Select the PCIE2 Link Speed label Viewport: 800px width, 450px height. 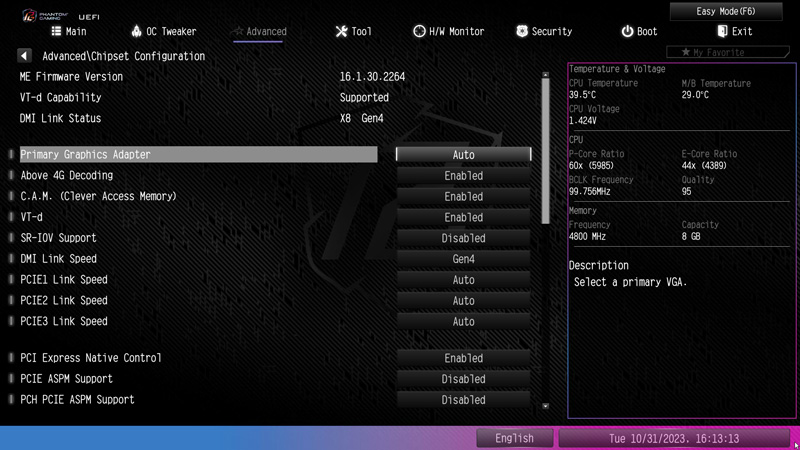click(64, 301)
